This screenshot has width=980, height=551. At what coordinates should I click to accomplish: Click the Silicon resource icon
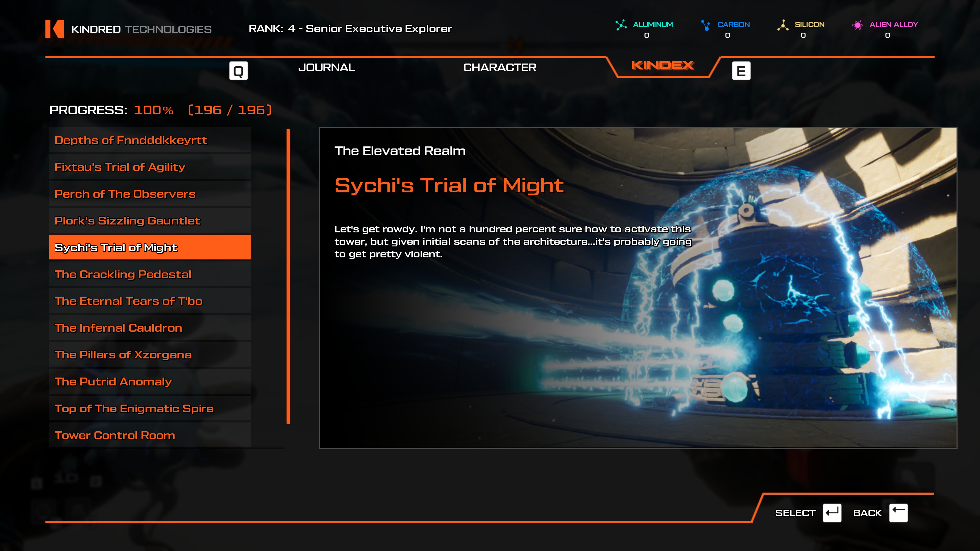coord(782,25)
